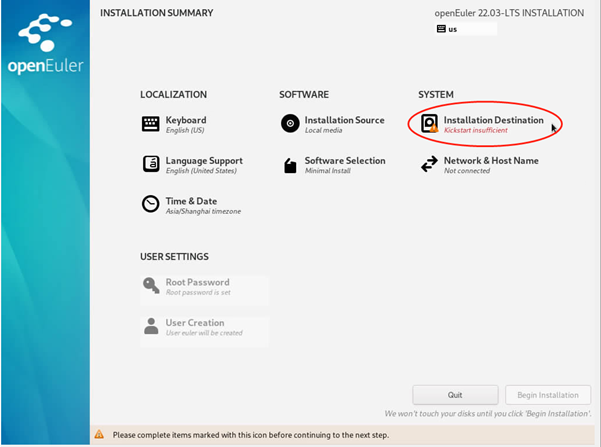
Task: Open Network & Host Name label
Action: (x=491, y=161)
